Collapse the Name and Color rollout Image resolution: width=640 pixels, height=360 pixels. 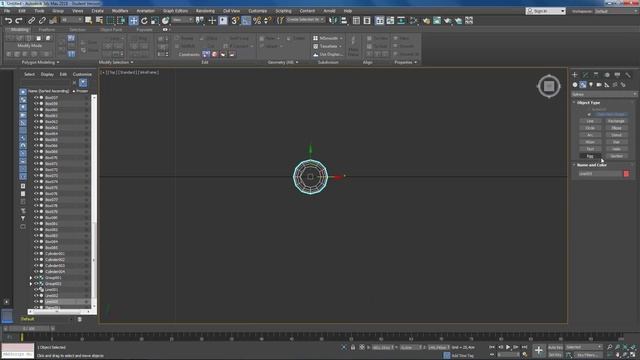[x=591, y=165]
